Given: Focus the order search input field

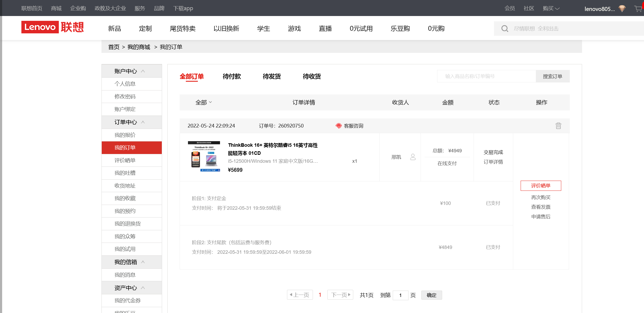Looking at the screenshot, I should (486, 76).
